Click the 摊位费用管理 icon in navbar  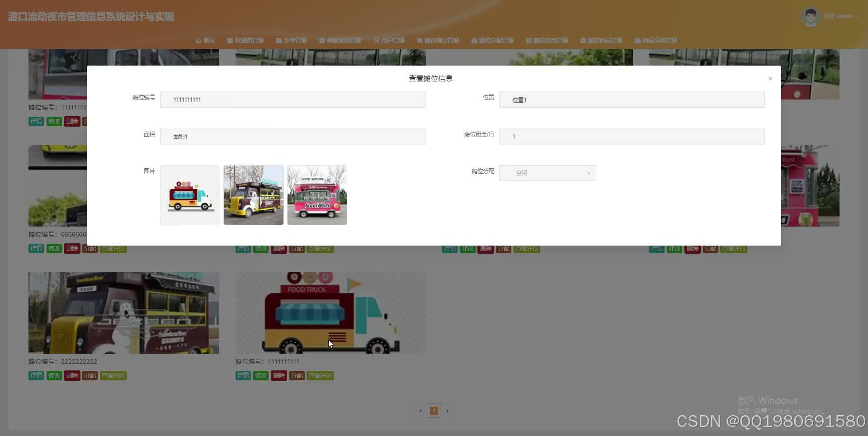[528, 40]
